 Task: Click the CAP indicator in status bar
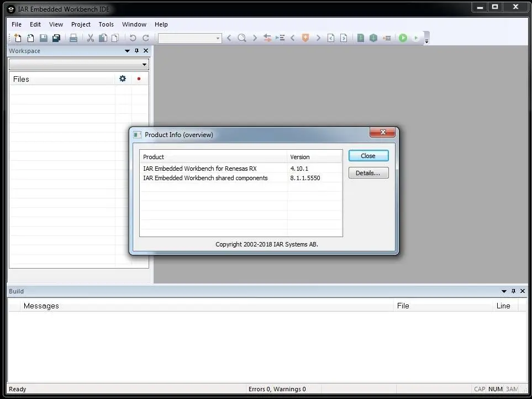pos(480,389)
